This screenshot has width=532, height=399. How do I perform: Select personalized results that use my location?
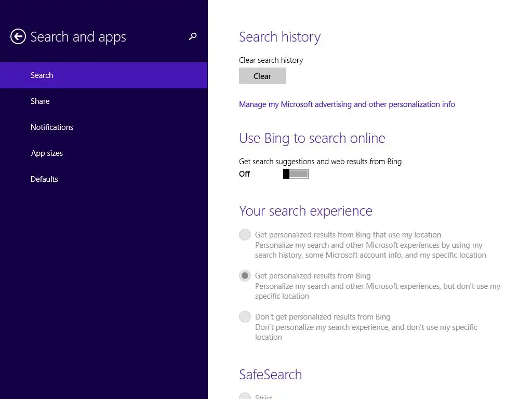coord(245,234)
